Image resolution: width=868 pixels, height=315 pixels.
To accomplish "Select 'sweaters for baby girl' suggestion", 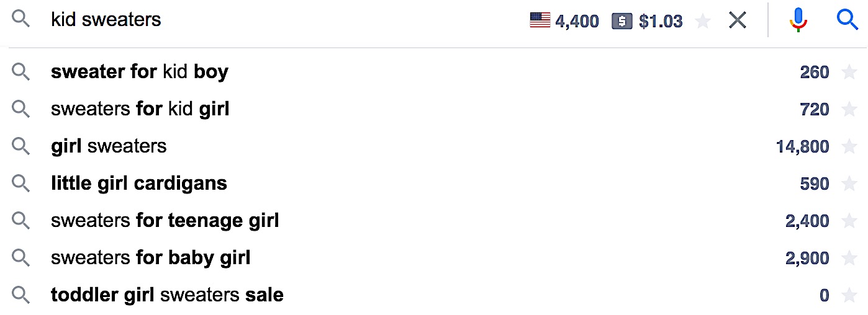I will [150, 258].
